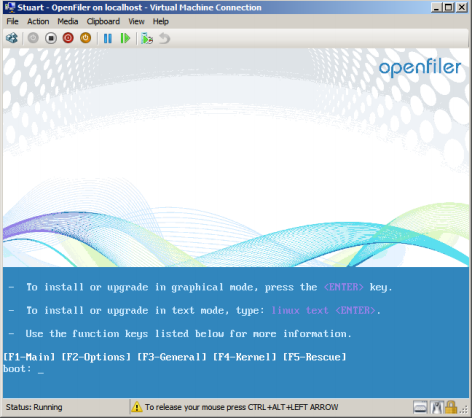The image size is (472, 419).
Task: Click the mouse release hint message
Action: pyautogui.click(x=241, y=407)
